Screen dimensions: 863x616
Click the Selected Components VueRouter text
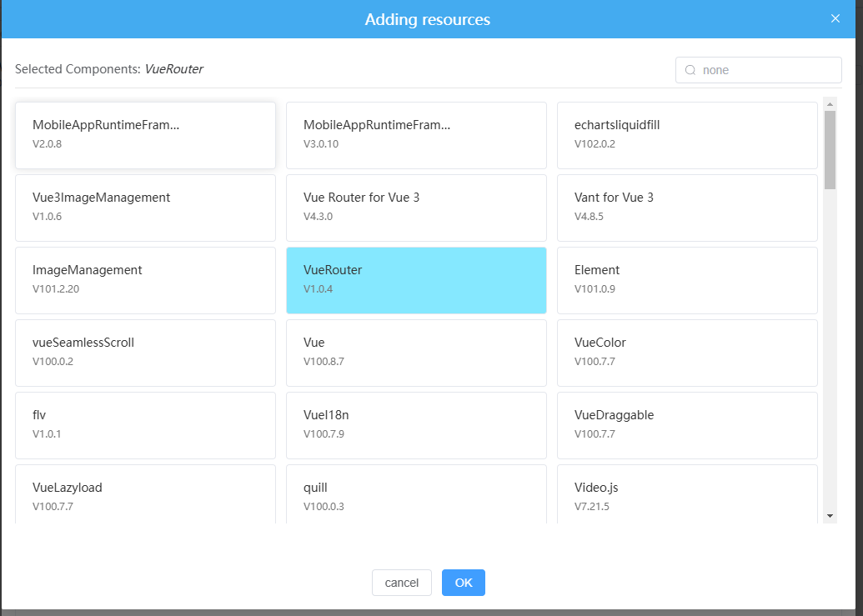click(109, 69)
